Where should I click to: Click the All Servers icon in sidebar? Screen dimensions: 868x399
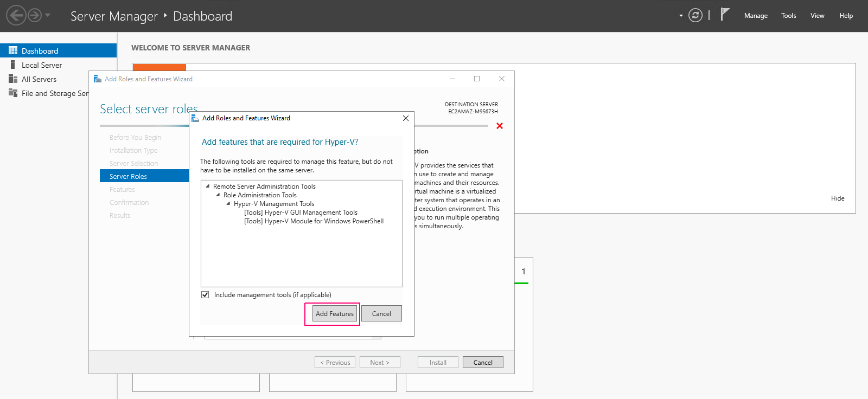(x=13, y=79)
